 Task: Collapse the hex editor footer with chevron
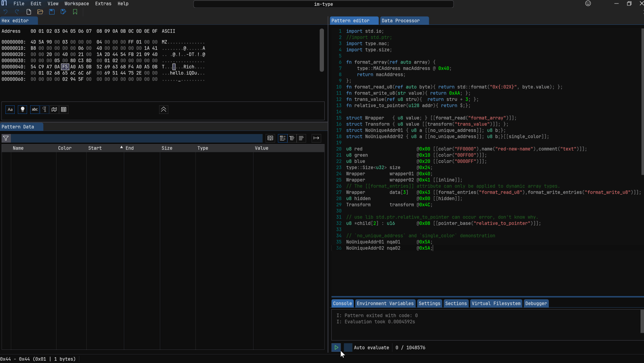[164, 110]
